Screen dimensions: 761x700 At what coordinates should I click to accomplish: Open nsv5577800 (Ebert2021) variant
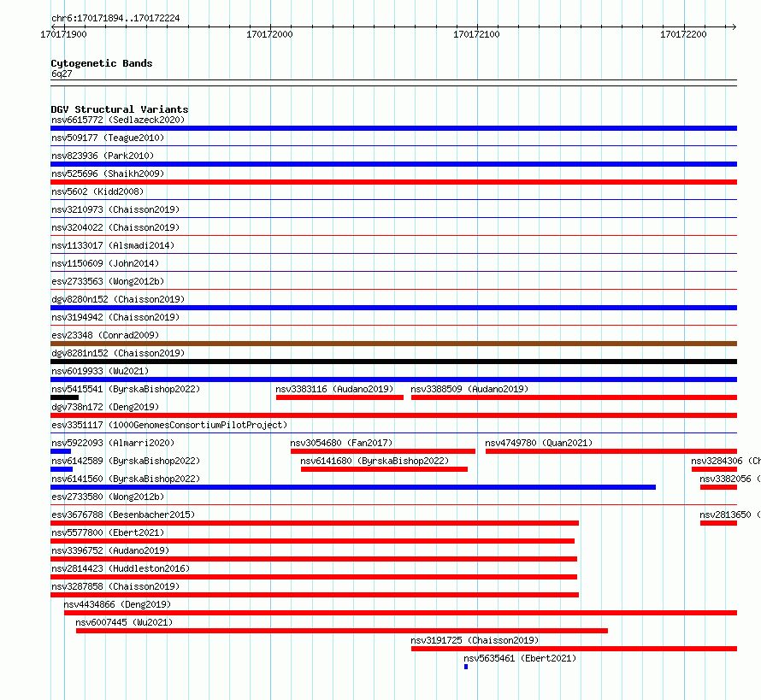(108, 532)
